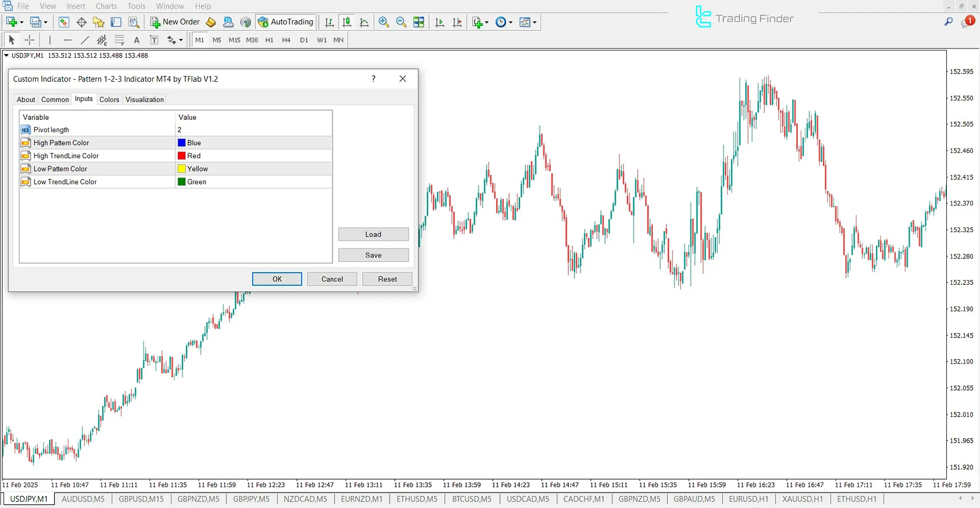Switch to the XAUUSD,H1 chart tab
This screenshot has width=980, height=508.
tap(802, 499)
